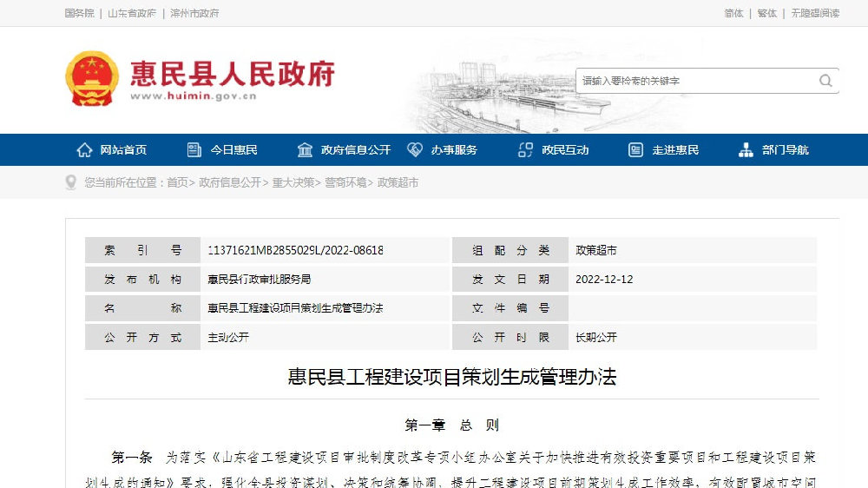
Task: Click the home icon beside 网站首页
Action: pyautogui.click(x=85, y=149)
